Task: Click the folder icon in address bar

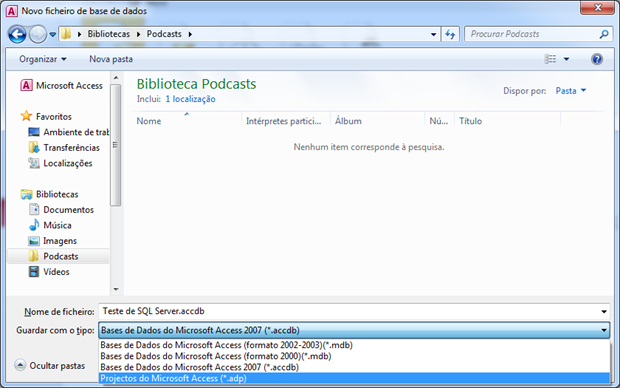Action: [66, 34]
